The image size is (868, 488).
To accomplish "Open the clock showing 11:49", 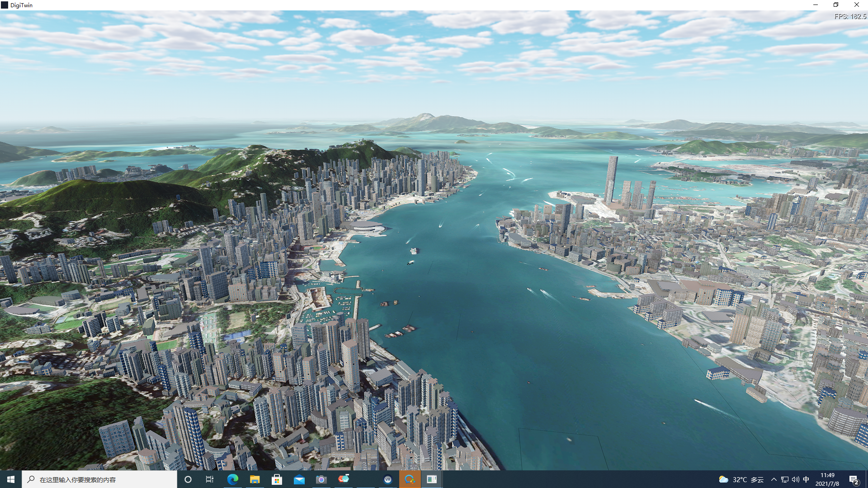I will (x=827, y=479).
